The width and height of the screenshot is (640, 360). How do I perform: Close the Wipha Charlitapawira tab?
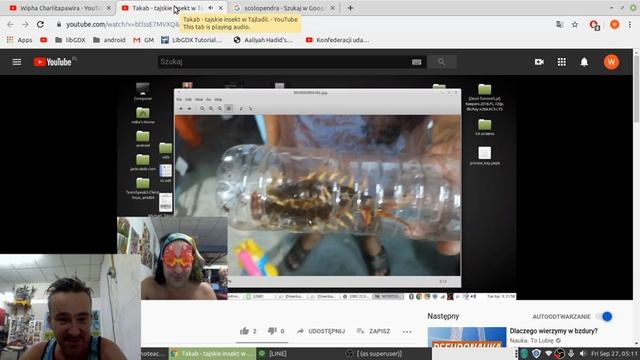(x=109, y=8)
